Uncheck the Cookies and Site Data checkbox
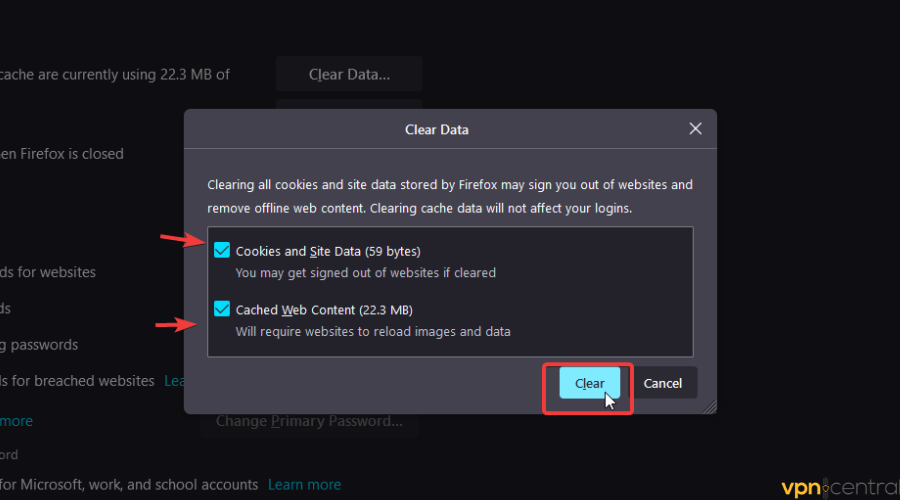Viewport: 900px width, 500px height. [x=221, y=251]
